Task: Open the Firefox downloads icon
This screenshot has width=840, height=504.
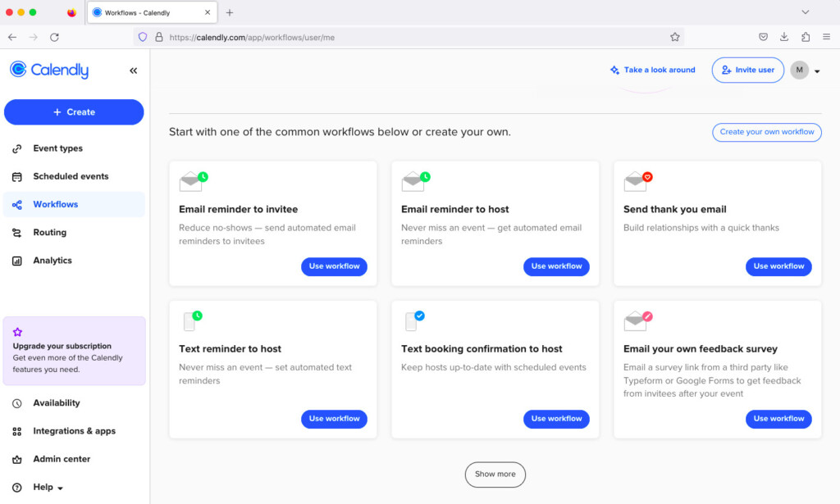Action: tap(784, 37)
